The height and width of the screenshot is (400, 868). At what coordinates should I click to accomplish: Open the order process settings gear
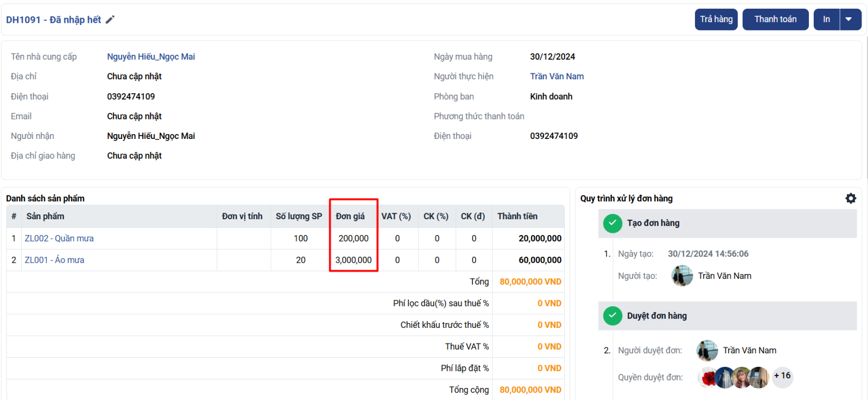(x=851, y=199)
